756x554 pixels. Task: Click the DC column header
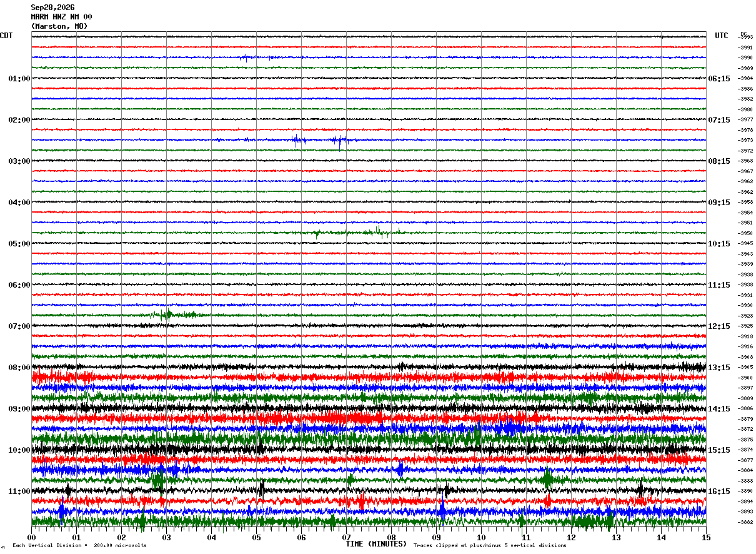point(743,34)
